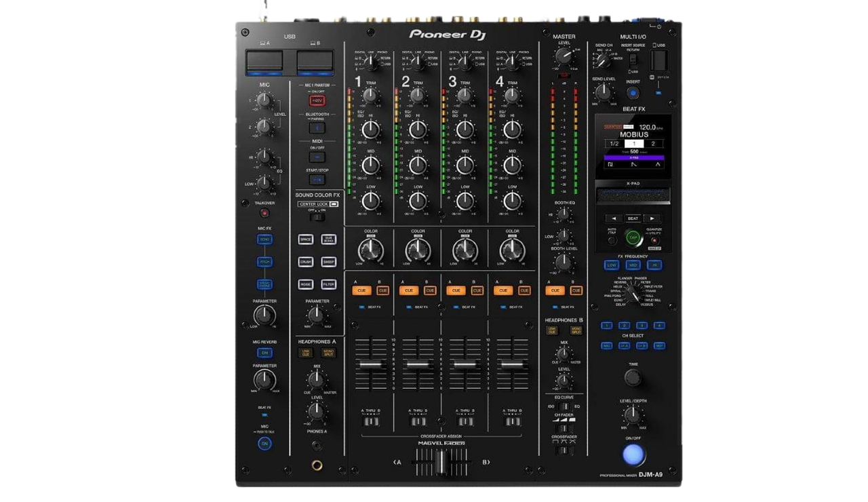868x502 pixels.
Task: Turn the channel 1 input selector knob
Action: pyautogui.click(x=370, y=62)
